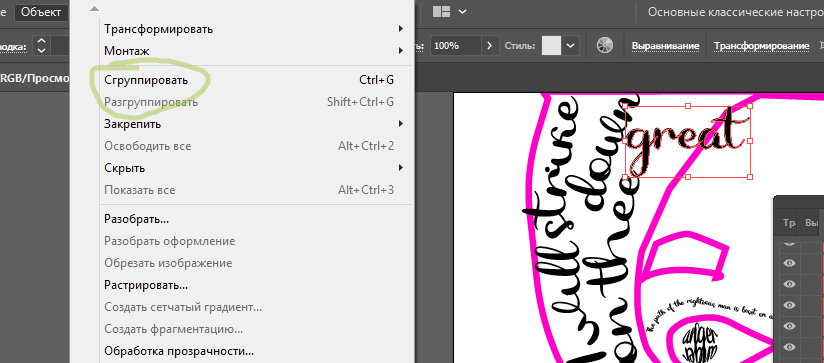
Task: Increase stroke weight with the up arrow
Action: pyautogui.click(x=42, y=40)
